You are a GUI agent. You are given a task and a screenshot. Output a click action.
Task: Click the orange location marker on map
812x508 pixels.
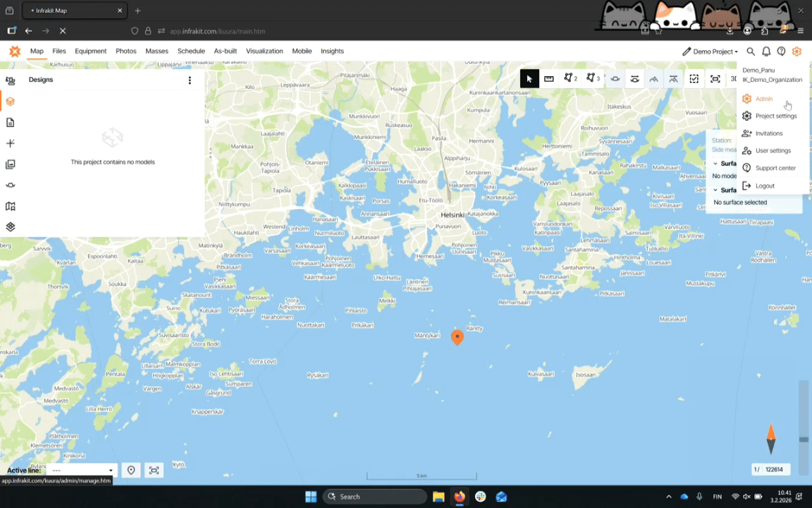tap(457, 337)
